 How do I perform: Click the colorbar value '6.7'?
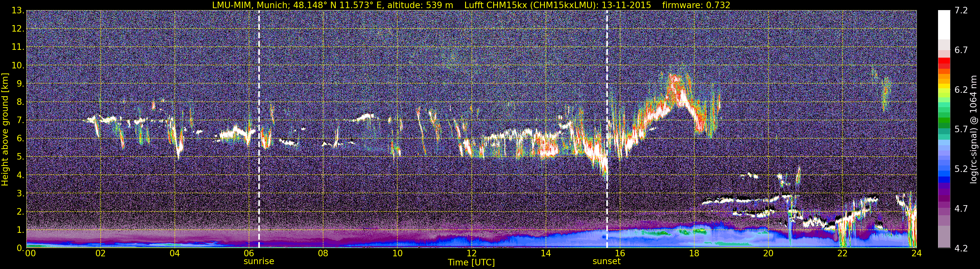(961, 50)
